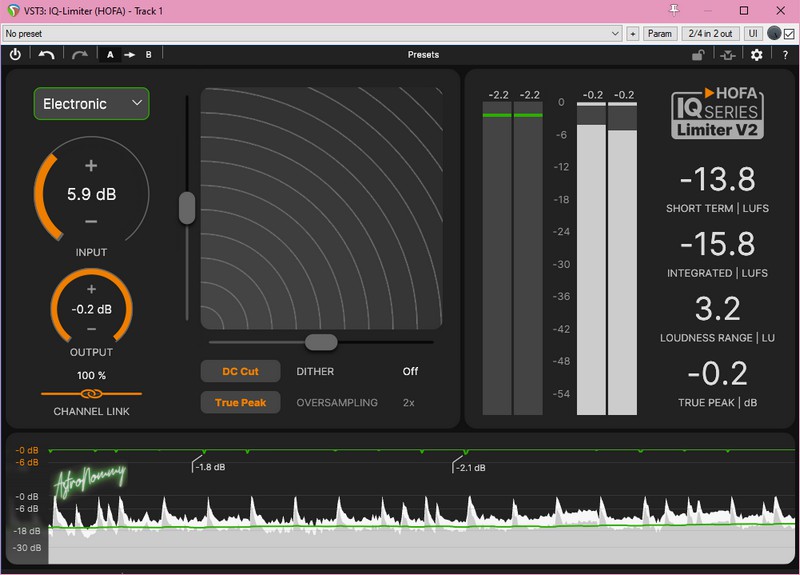Click the channel link chain icon

coord(91,394)
